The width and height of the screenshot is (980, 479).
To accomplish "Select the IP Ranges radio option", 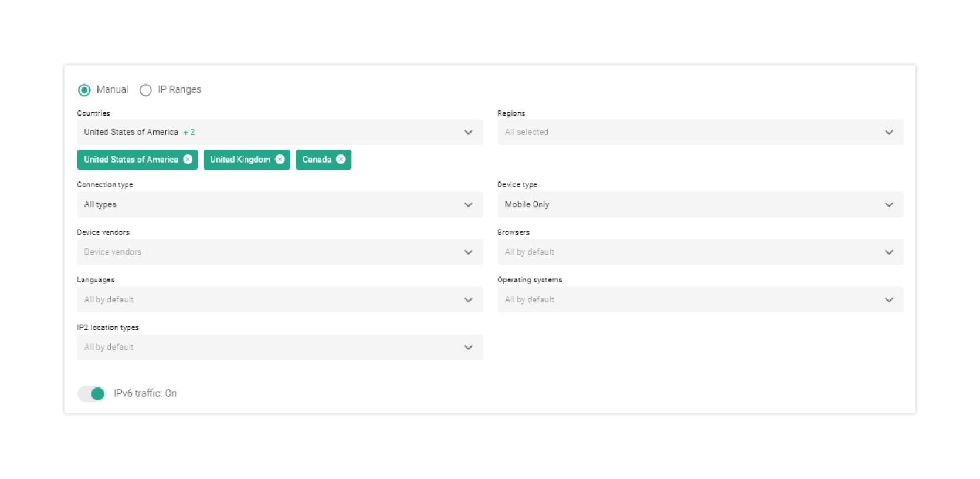I will point(146,90).
